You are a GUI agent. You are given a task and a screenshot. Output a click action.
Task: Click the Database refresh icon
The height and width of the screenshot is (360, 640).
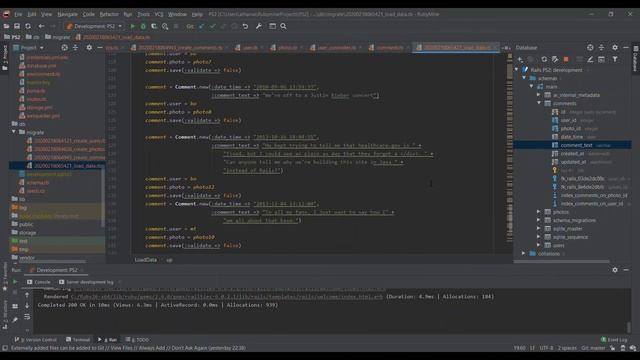[544, 60]
